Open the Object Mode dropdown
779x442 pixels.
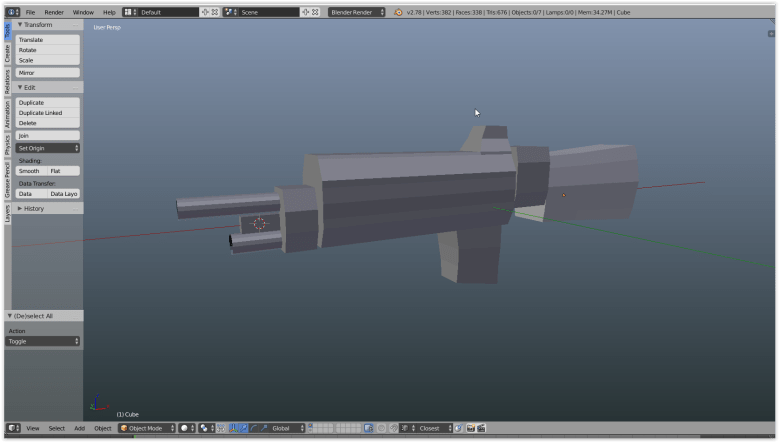pyautogui.click(x=146, y=428)
